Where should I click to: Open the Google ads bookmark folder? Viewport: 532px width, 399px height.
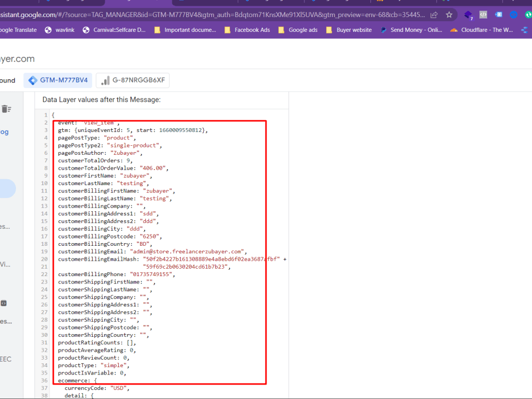(x=298, y=30)
